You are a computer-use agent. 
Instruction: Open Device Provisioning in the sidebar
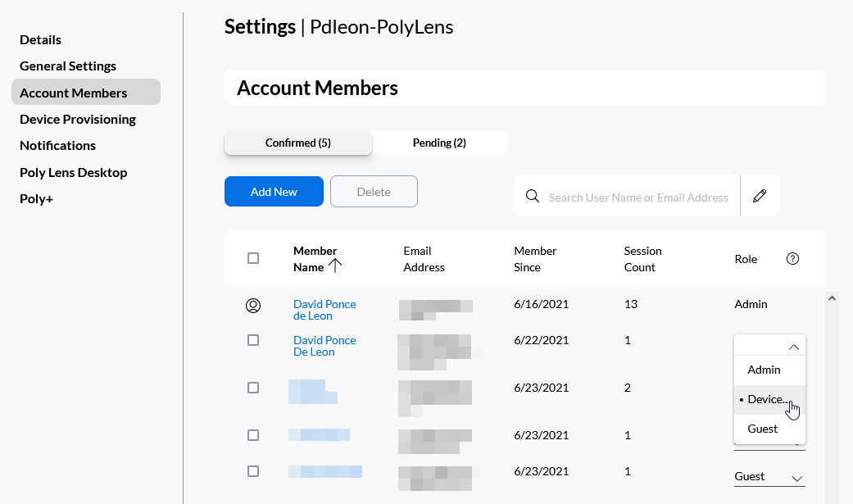point(78,119)
